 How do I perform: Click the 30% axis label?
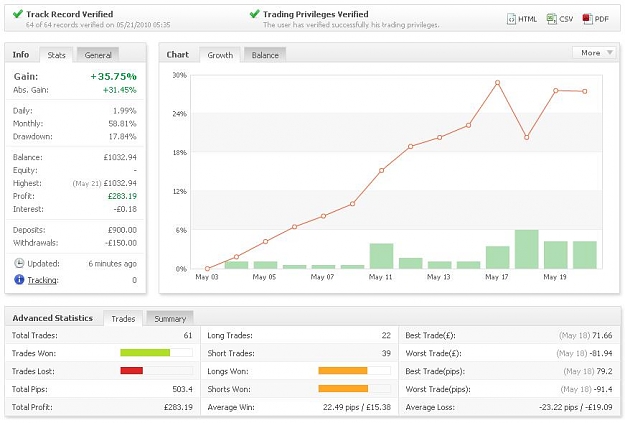tap(179, 75)
